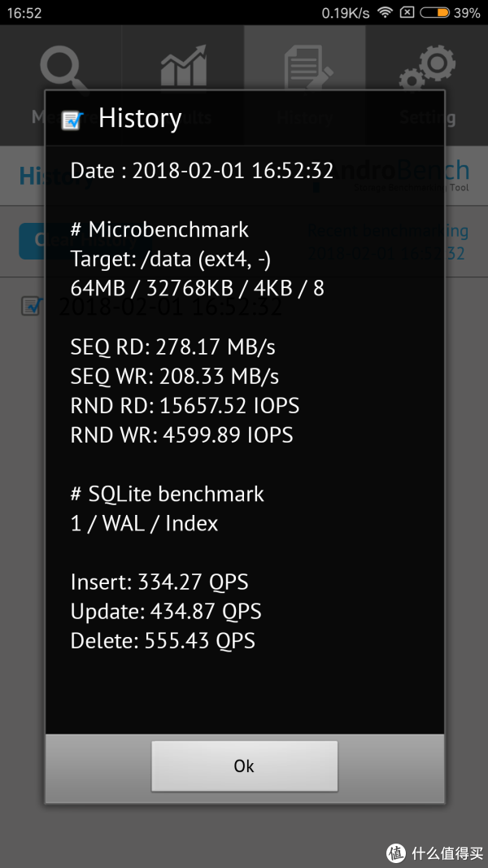This screenshot has width=488, height=868.
Task: Tap the 16:52 clock in status bar
Action: [x=25, y=13]
